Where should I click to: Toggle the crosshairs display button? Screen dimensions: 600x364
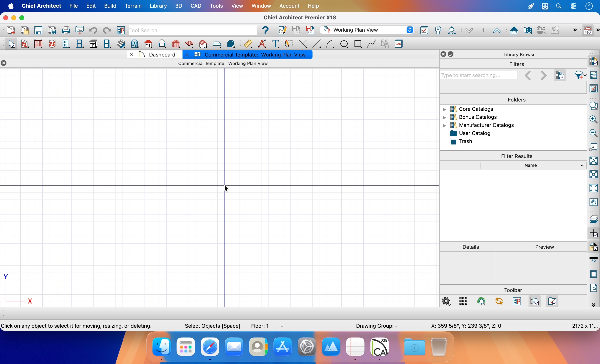(593, 233)
